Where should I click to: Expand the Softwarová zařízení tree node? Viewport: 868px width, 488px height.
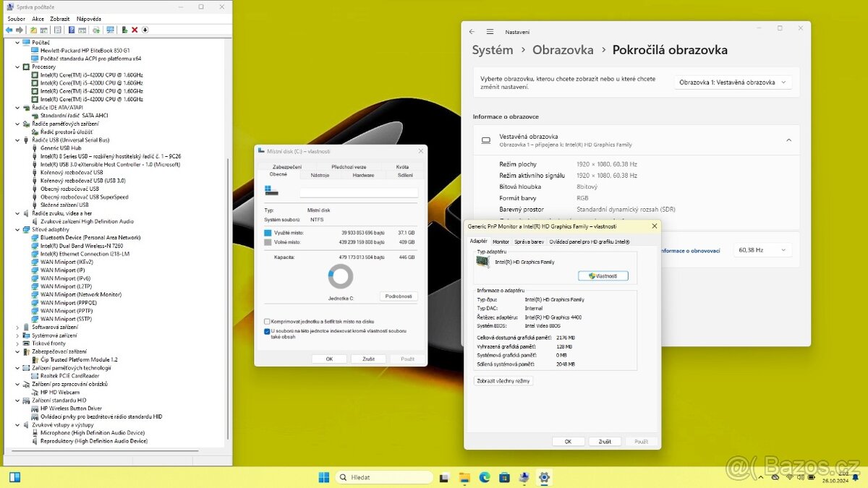(x=17, y=327)
